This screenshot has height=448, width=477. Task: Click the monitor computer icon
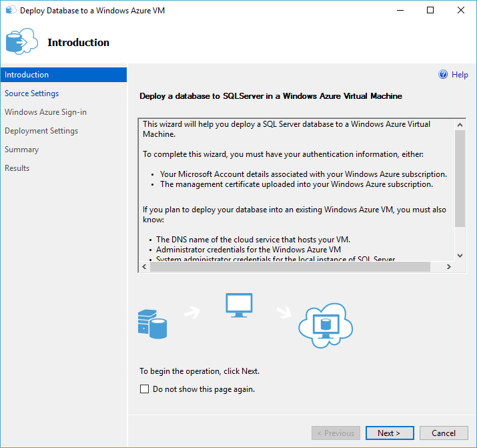[239, 305]
